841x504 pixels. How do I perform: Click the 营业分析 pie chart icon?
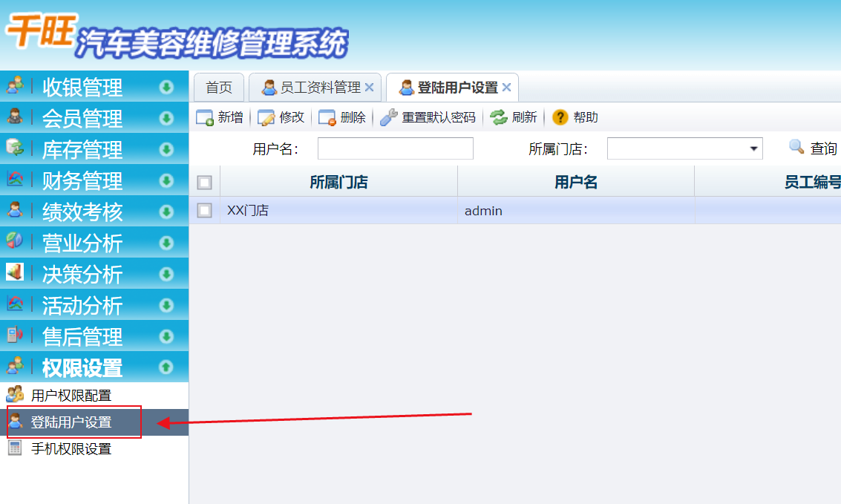15,240
